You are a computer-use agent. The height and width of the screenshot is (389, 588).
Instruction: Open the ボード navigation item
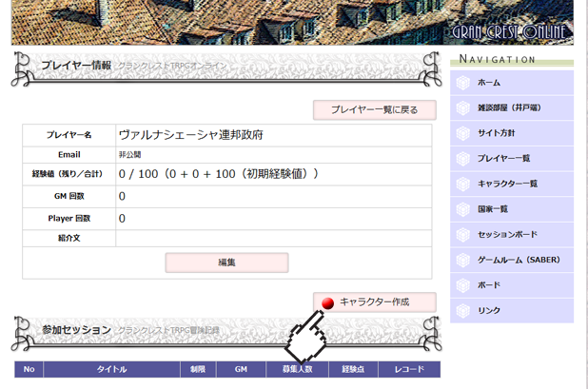click(x=489, y=285)
